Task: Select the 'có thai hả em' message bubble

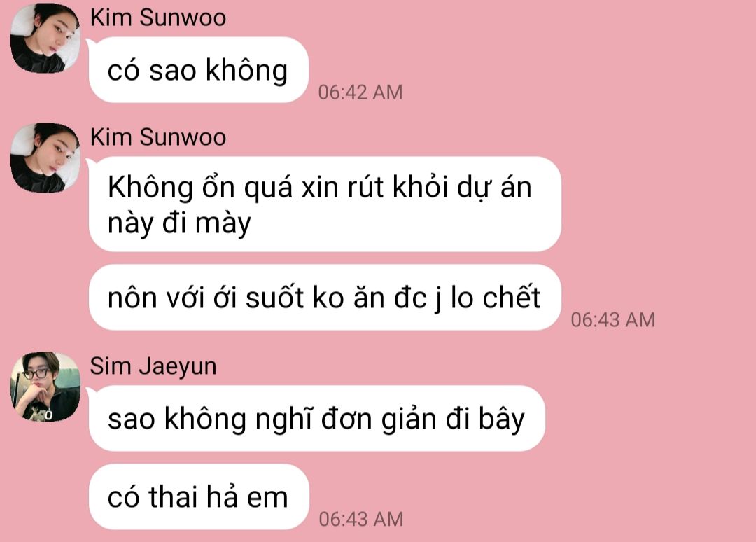Action: point(199,496)
